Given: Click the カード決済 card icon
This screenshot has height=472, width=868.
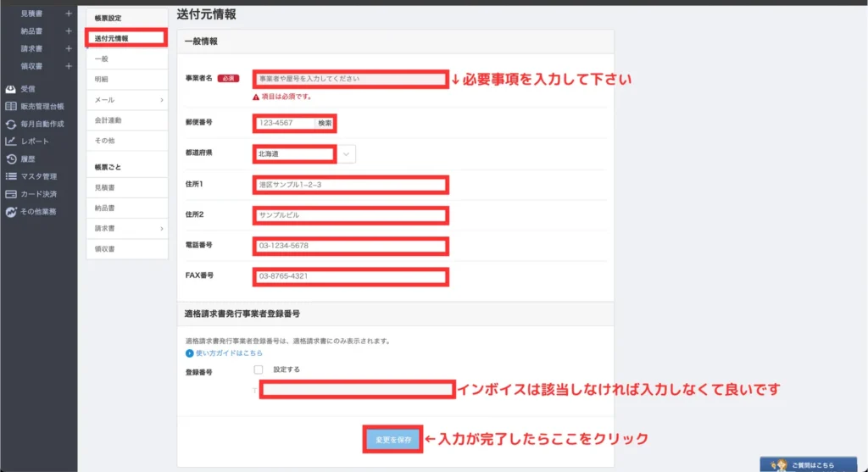Looking at the screenshot, I should [11, 194].
